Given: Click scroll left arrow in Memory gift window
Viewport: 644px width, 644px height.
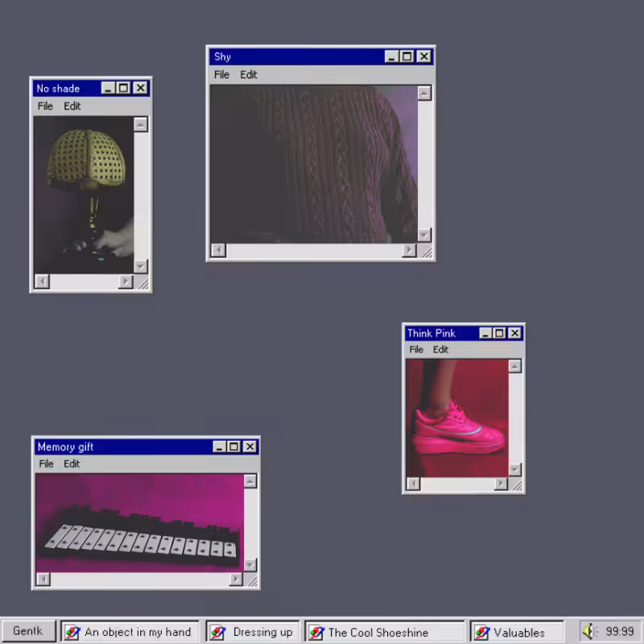Looking at the screenshot, I should point(43,580).
